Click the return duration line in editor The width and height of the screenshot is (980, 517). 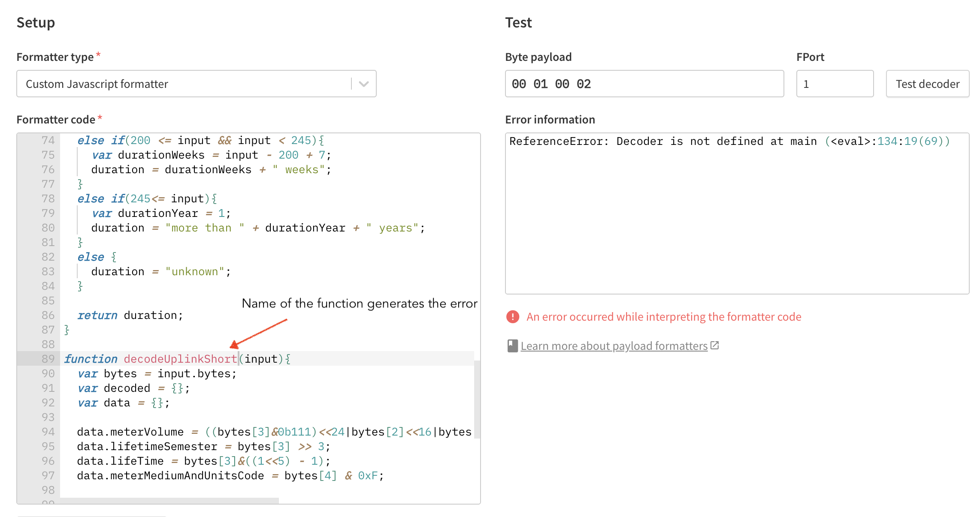(x=130, y=316)
